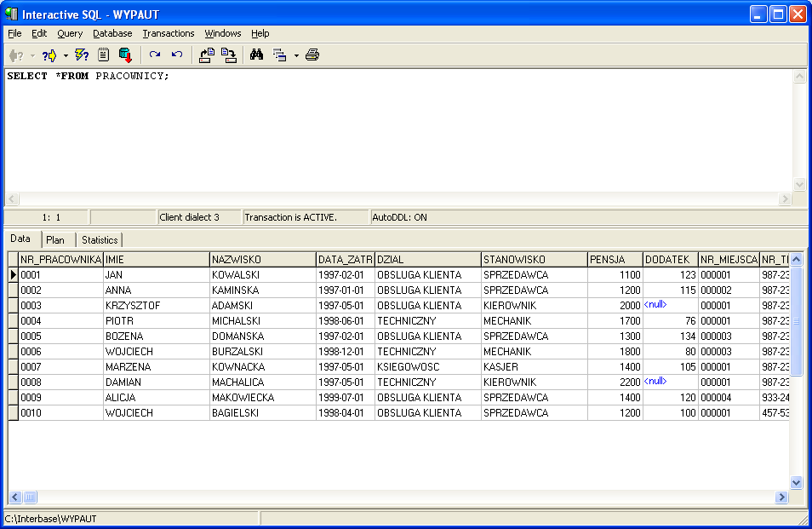Select the date cell 1998-12-01
Image resolution: width=812 pixels, height=529 pixels.
pos(346,352)
